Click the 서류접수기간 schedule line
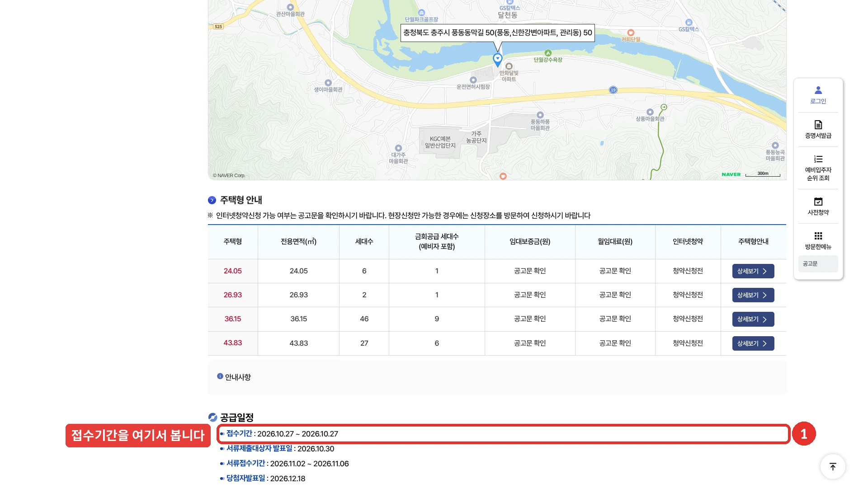Viewport: 868px width, 488px height. coord(284,464)
